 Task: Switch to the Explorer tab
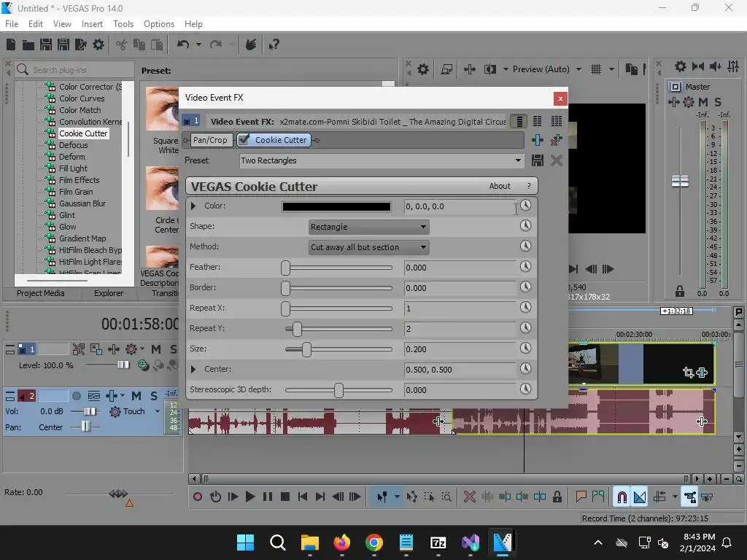pos(109,293)
